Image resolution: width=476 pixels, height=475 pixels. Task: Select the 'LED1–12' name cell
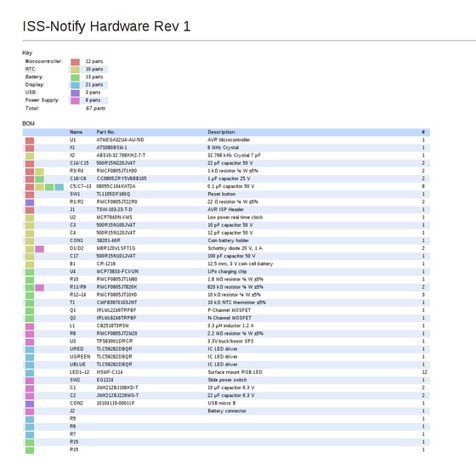coord(79,372)
